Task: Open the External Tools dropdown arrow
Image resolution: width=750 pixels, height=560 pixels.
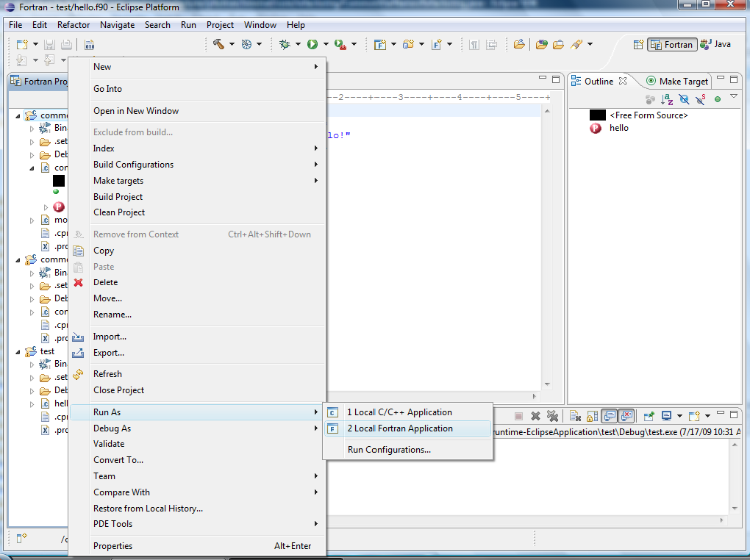Action: pos(354,45)
